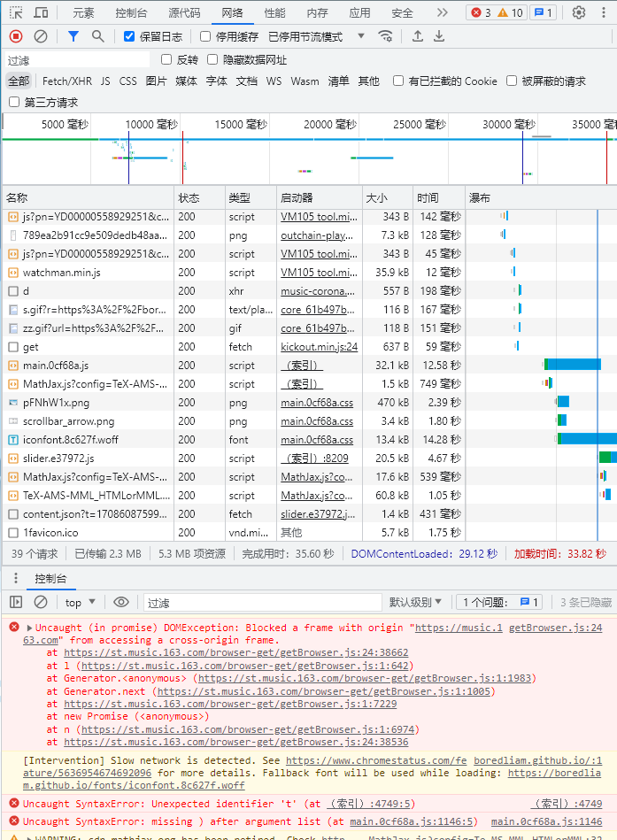Export HAR file with download icon
Viewport: 617px width, 840px height.
coord(439,36)
